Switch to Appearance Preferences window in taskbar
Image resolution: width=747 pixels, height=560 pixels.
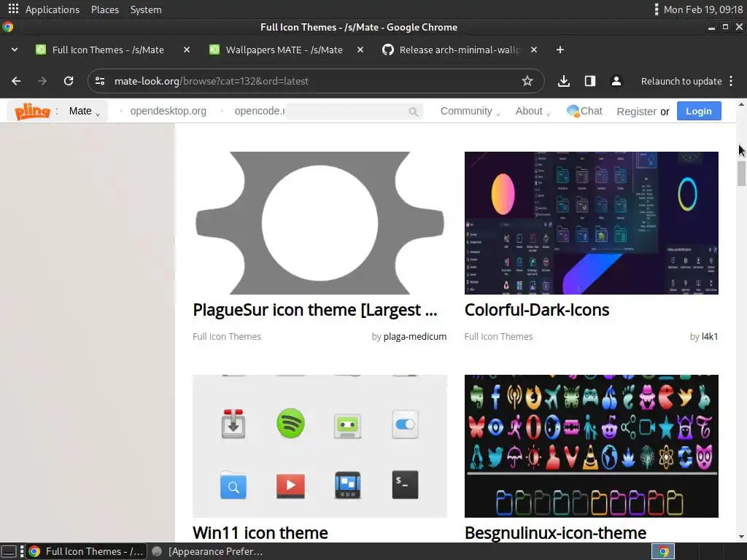(x=209, y=551)
